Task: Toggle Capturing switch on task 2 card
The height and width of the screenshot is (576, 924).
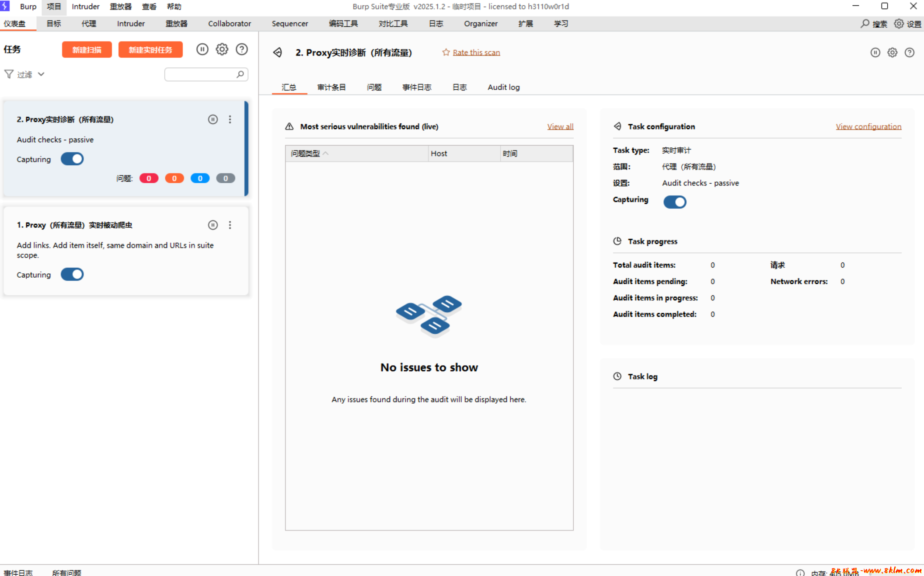Action: tap(72, 159)
